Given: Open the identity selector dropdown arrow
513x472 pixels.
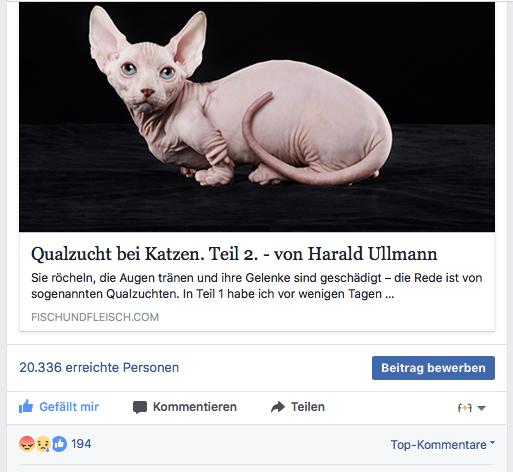Looking at the screenshot, I should point(481,408).
